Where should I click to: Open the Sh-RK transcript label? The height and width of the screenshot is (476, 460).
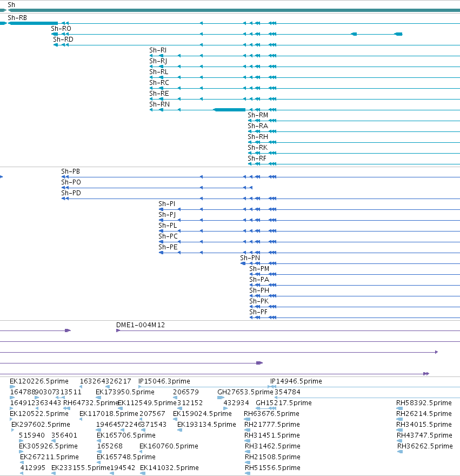pos(258,148)
